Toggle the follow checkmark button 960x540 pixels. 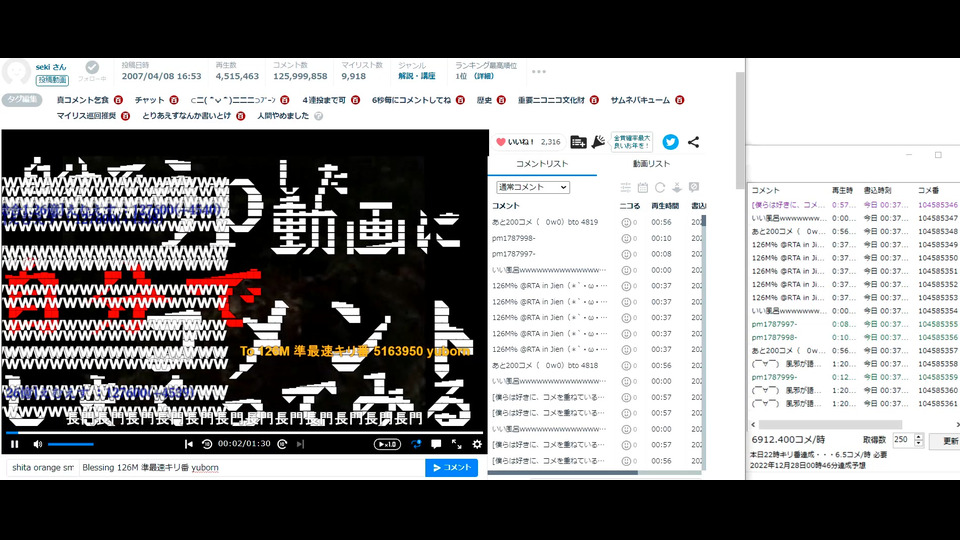92,67
